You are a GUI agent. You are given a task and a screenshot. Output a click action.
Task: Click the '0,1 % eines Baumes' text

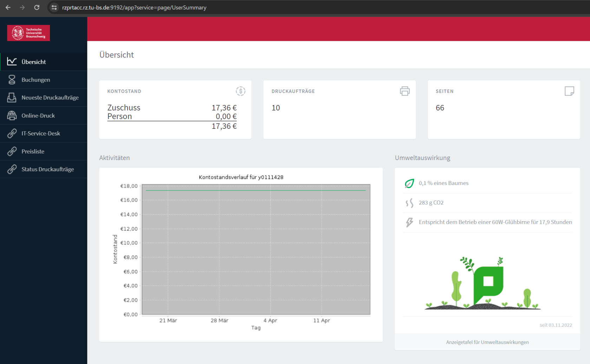[x=444, y=183]
